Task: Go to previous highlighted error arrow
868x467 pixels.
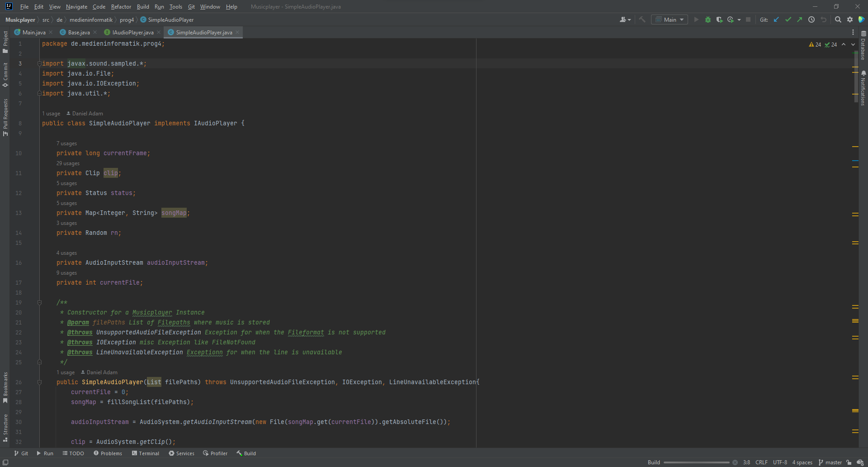Action: pos(844,44)
